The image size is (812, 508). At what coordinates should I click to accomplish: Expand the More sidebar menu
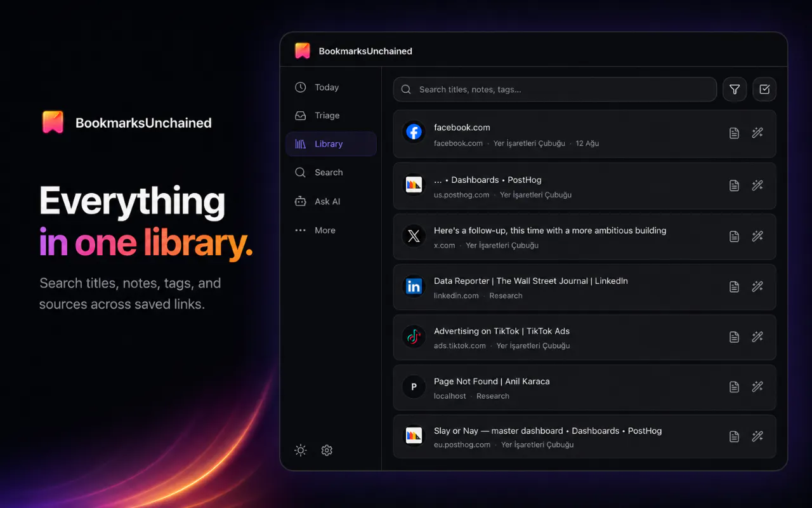[331, 231]
